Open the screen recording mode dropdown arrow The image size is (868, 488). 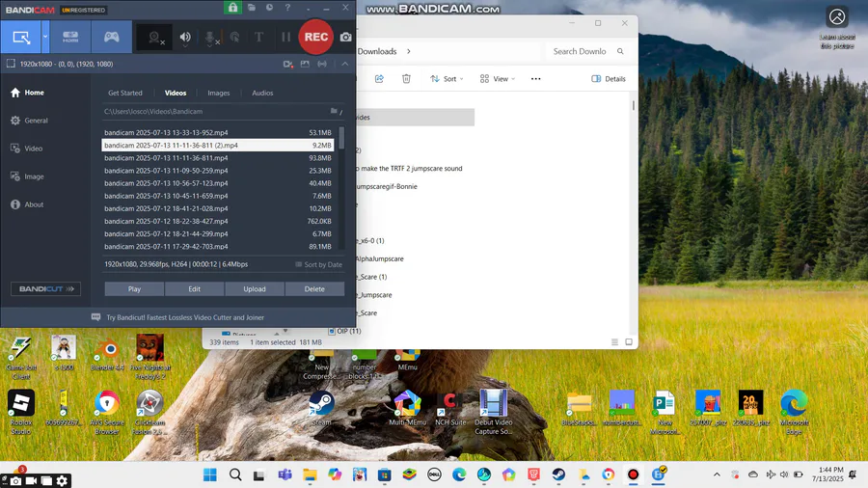45,37
